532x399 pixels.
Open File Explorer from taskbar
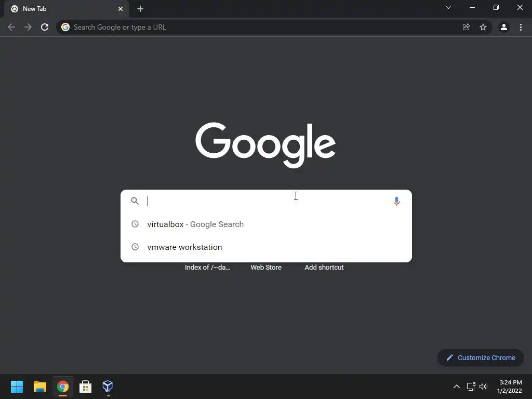39,387
